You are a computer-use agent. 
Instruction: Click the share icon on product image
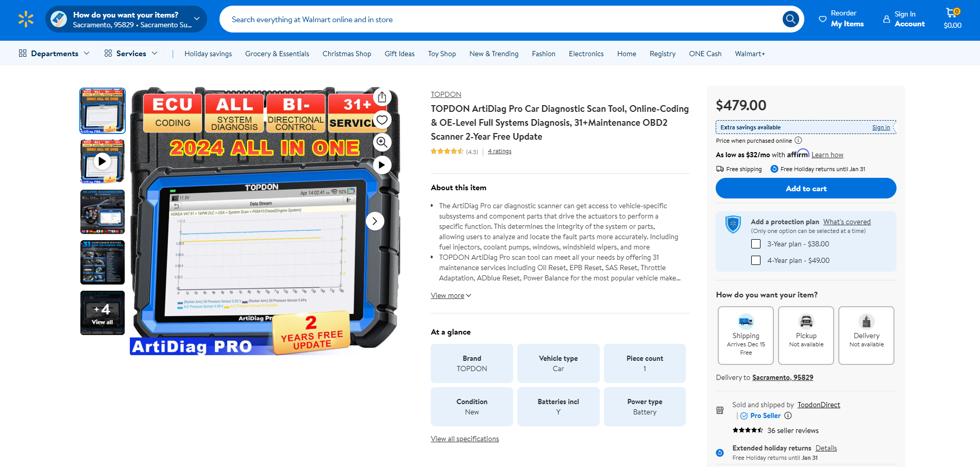pos(382,97)
